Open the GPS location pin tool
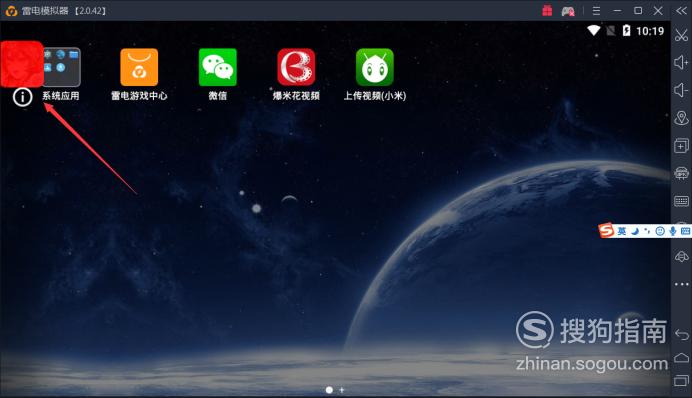 tap(681, 118)
